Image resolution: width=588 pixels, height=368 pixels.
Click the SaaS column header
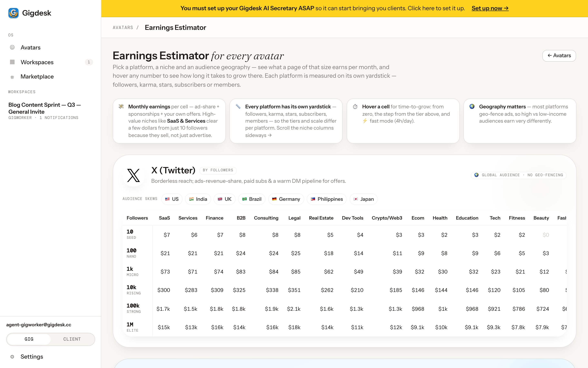(164, 218)
